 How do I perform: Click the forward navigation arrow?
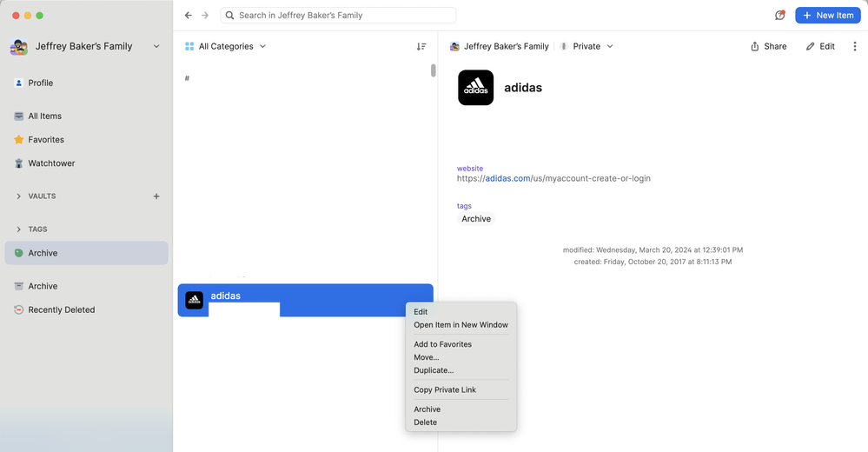(205, 16)
